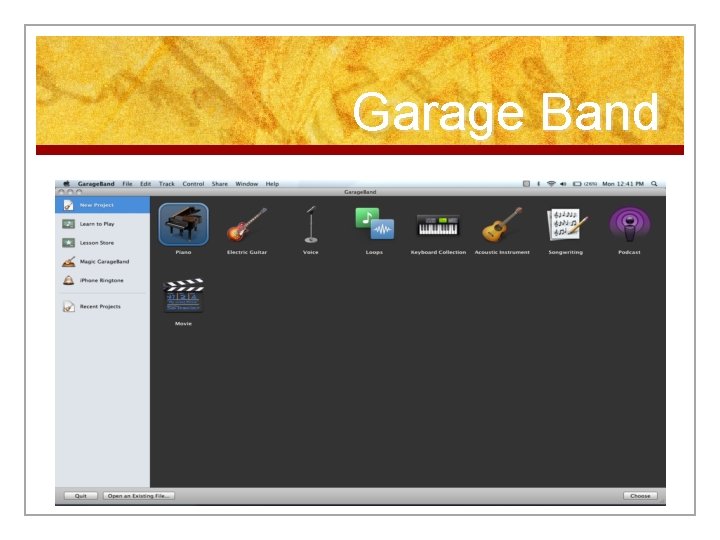Select the Songwriting sheet music icon
The width and height of the screenshot is (720, 540).
tap(566, 225)
